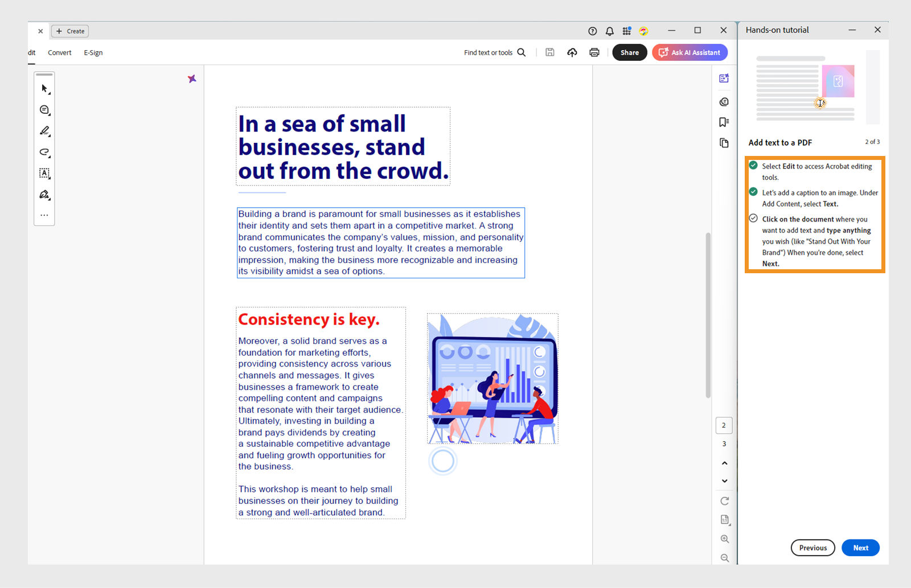
Task: Minimize the Hands-on tutorial panel
Action: point(852,30)
